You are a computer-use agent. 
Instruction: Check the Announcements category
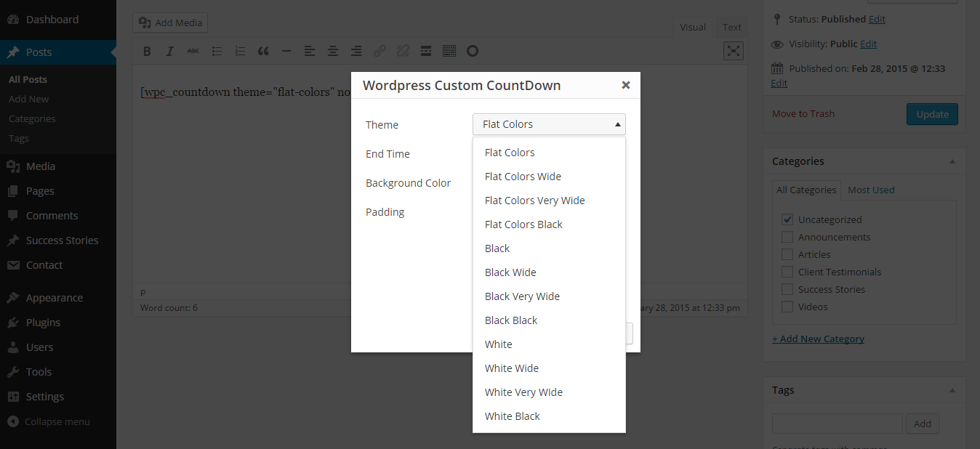point(787,237)
